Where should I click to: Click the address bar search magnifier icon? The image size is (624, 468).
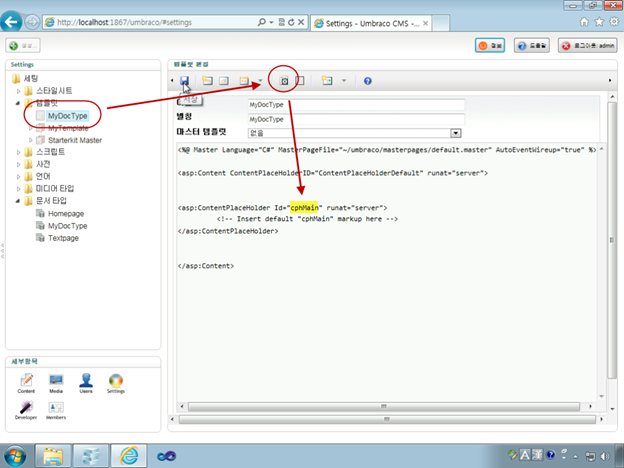(x=261, y=22)
